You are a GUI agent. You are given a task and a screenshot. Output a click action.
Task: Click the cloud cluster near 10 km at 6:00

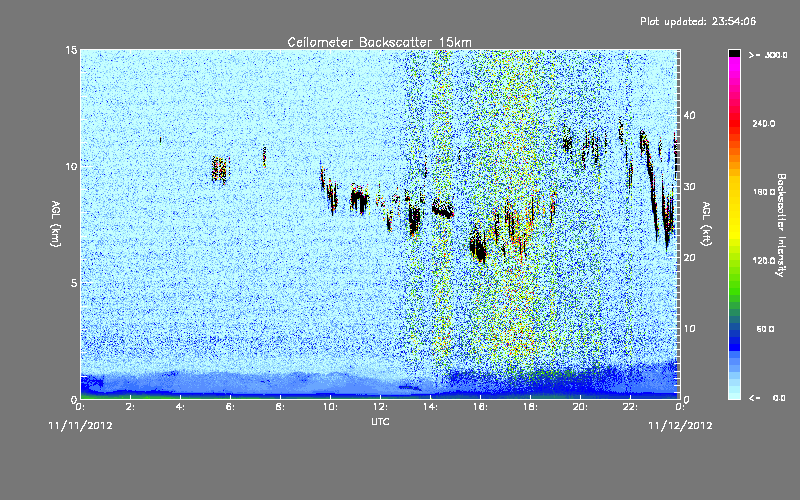pyautogui.click(x=220, y=169)
